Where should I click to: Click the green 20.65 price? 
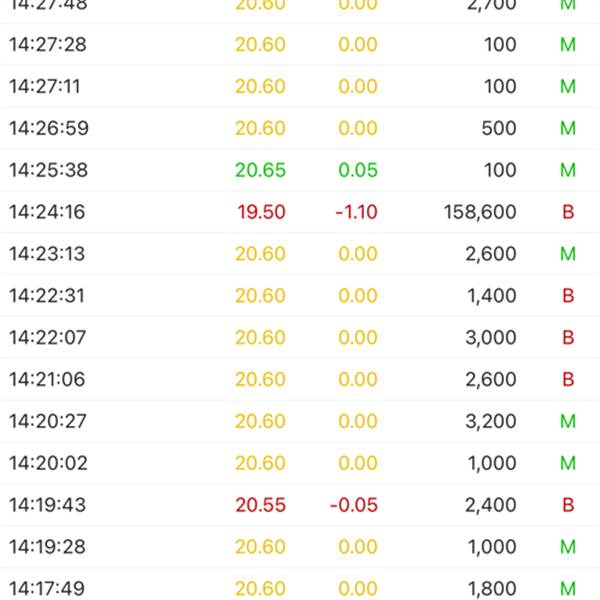pos(260,170)
